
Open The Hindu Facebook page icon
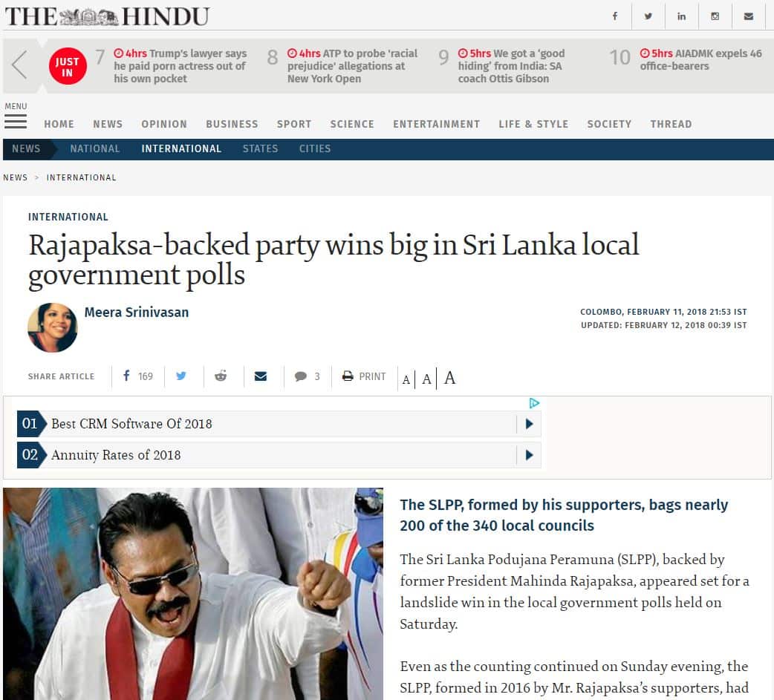614,16
